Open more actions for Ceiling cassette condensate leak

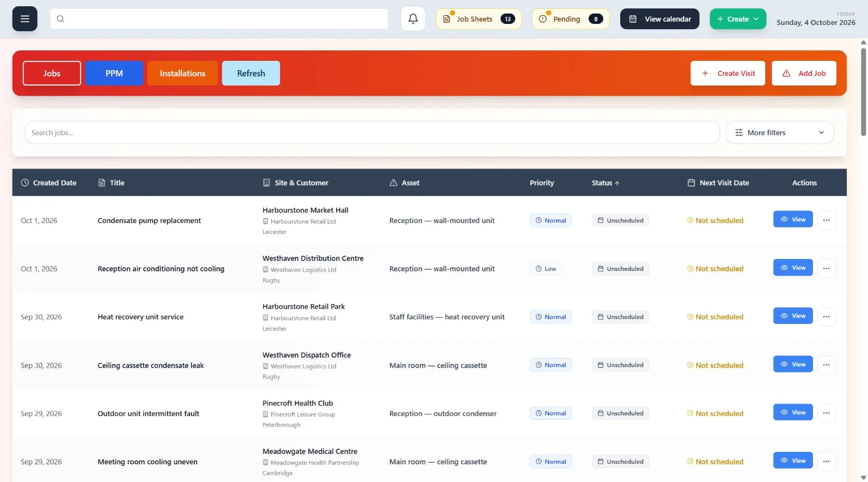pyautogui.click(x=826, y=364)
